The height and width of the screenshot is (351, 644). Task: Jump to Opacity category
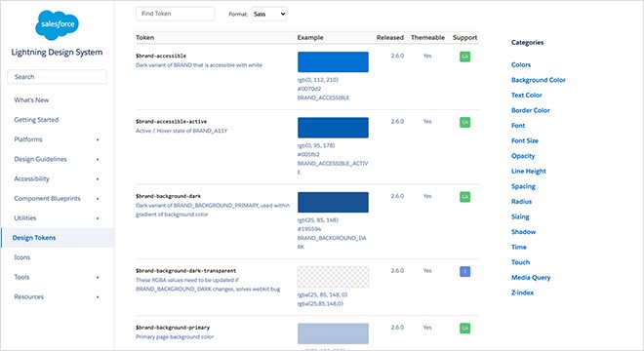523,156
